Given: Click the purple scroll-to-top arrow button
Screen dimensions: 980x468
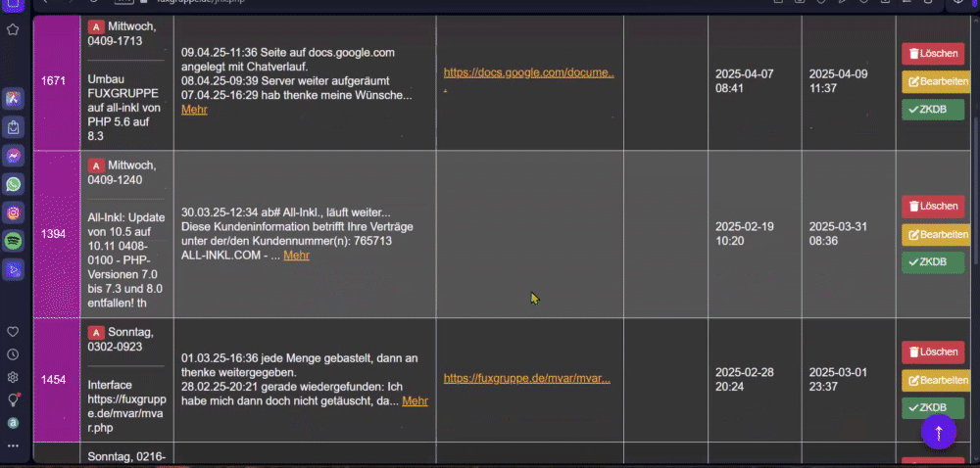Looking at the screenshot, I should point(938,431).
